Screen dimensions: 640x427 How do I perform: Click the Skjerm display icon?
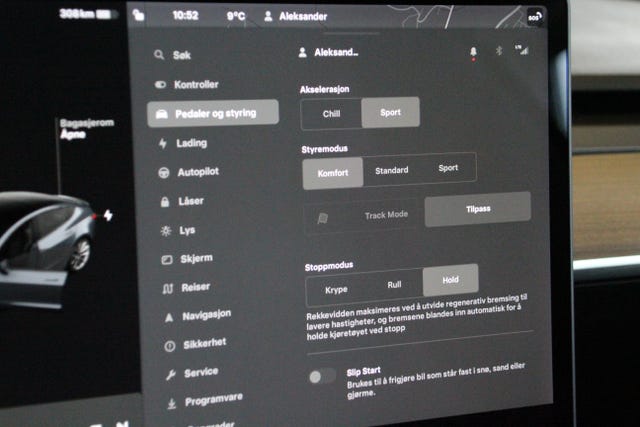[167, 260]
